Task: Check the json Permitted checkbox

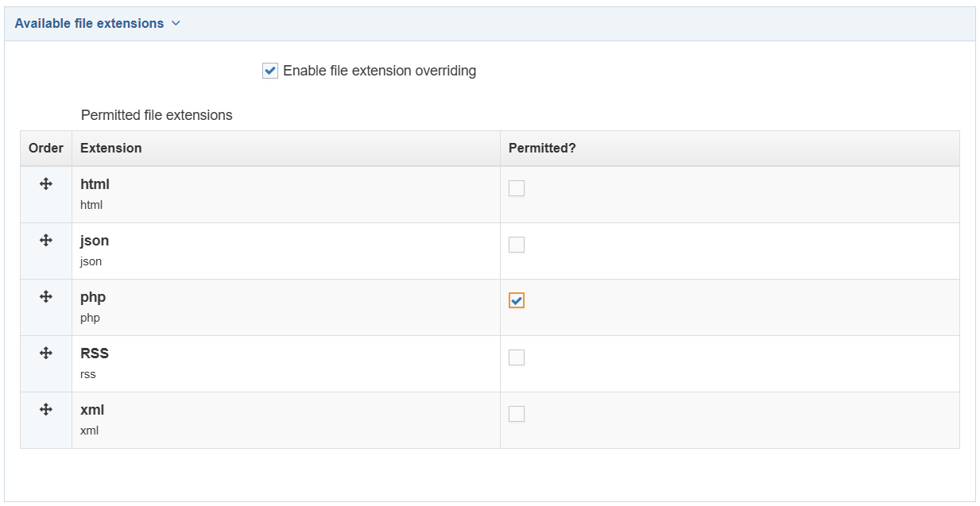Action: coord(517,244)
